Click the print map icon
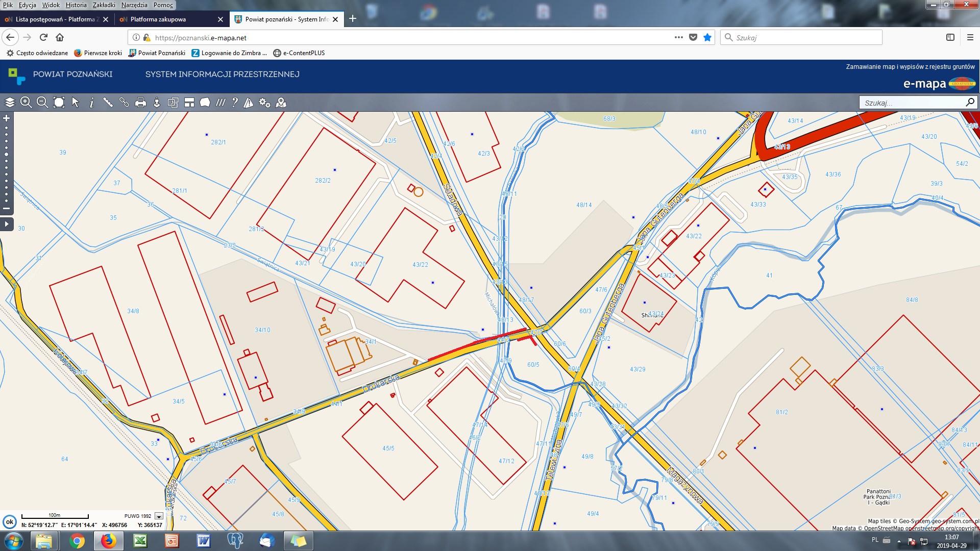This screenshot has width=980, height=551. coord(140,103)
